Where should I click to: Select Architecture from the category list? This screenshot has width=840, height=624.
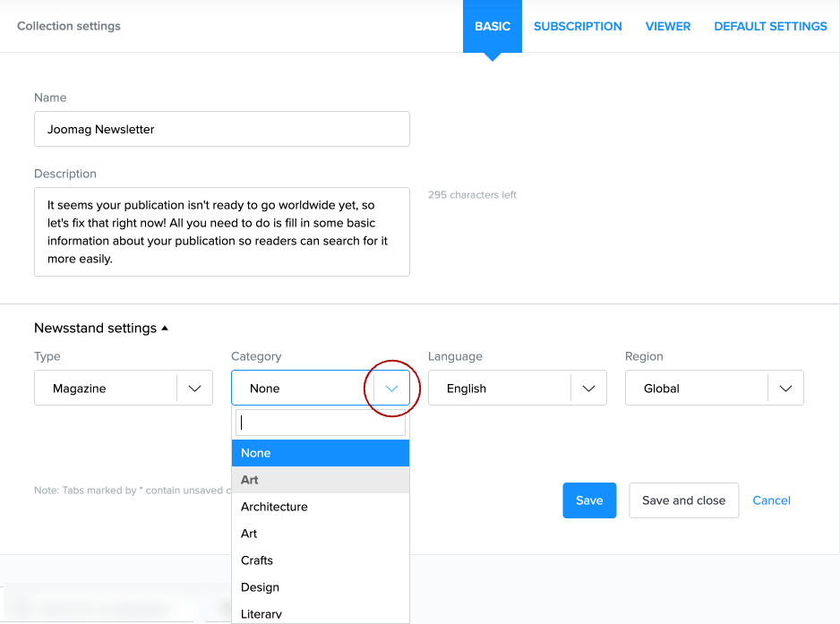coord(274,507)
